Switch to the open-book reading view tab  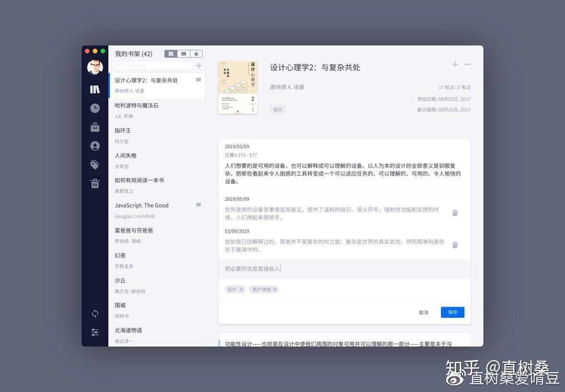tap(184, 54)
